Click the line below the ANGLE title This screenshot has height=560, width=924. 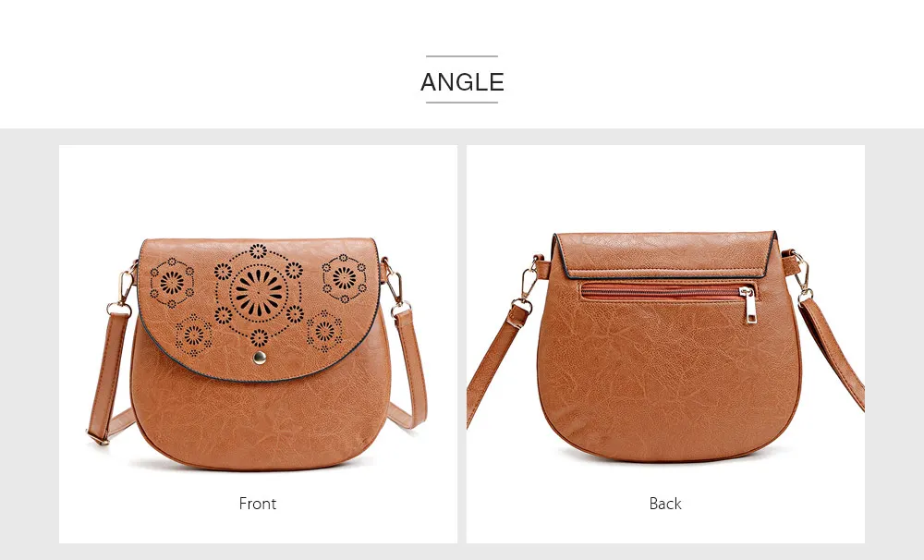[x=462, y=103]
